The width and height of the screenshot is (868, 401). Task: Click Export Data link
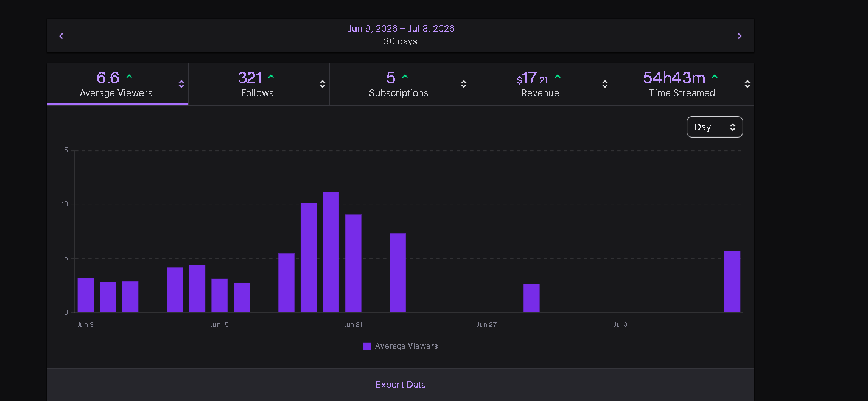[x=401, y=385]
